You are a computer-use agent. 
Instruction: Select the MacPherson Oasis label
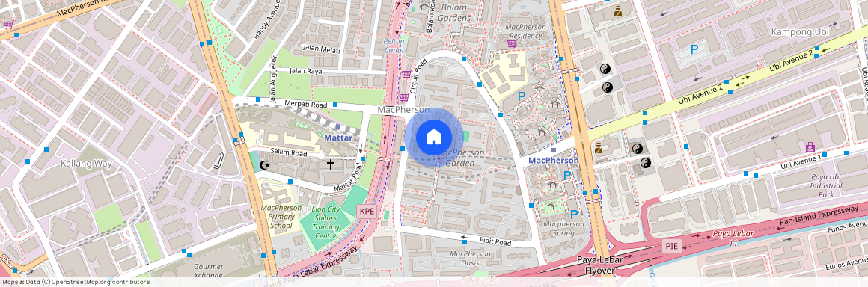pyautogui.click(x=470, y=259)
